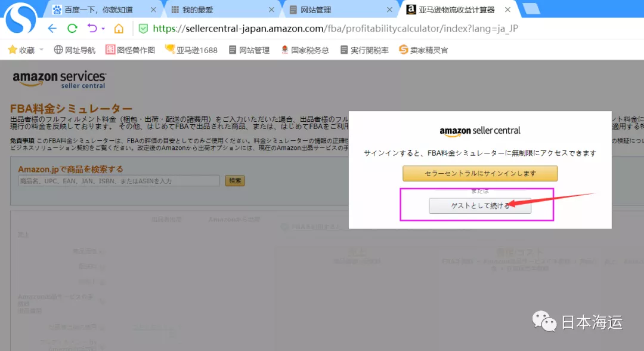Open the 卖家精灵官 bookmark
This screenshot has width=644, height=351.
(x=423, y=50)
